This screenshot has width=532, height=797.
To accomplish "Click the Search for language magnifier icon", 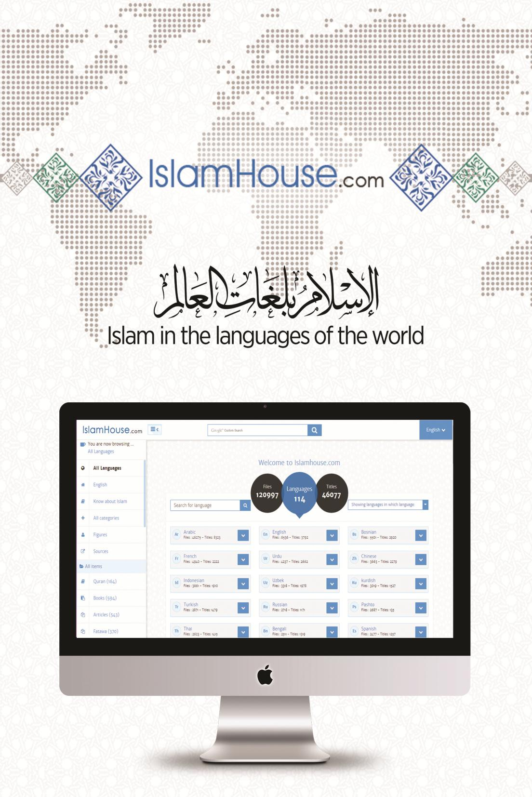I will (x=245, y=505).
